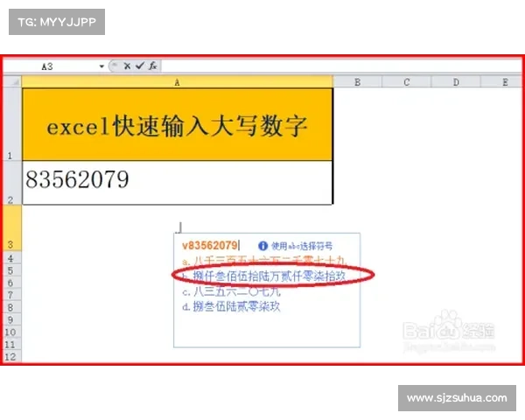The image size is (525, 420).
Task: Click in the formula bar input area
Action: coord(341,66)
